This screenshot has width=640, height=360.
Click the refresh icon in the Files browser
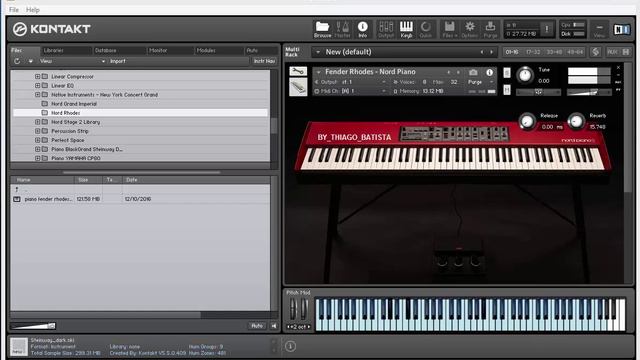click(x=17, y=61)
